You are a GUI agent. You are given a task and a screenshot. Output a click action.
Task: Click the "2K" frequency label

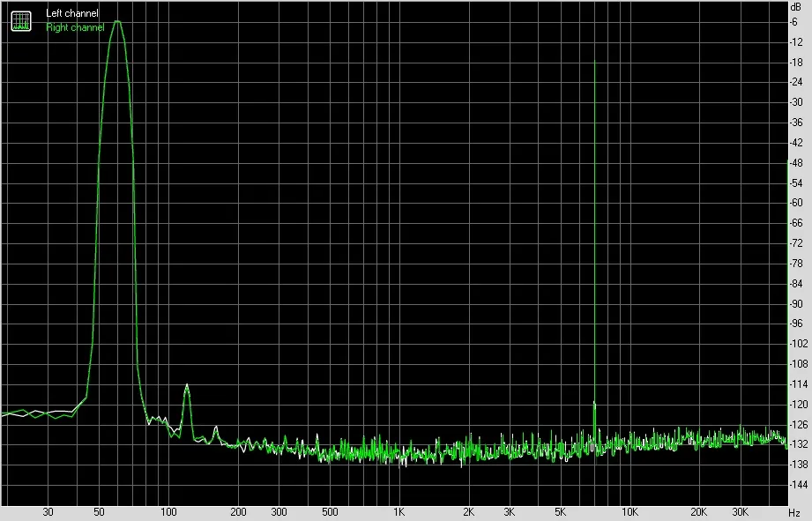[x=469, y=512]
